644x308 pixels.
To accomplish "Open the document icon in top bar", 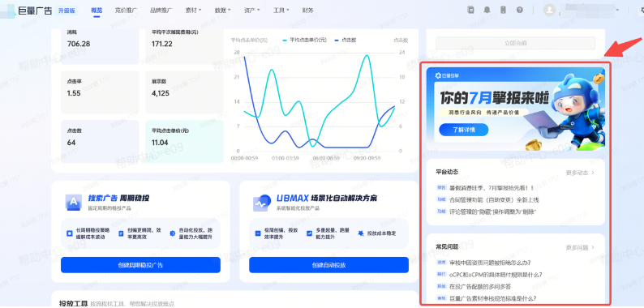I will 470,11.
